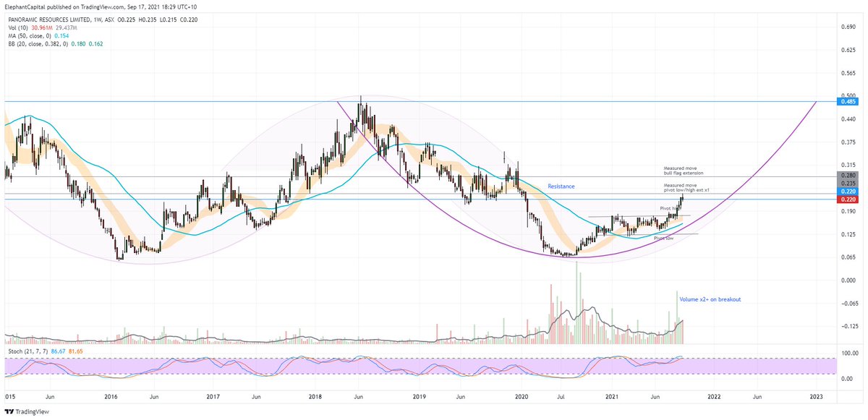
Task: Click the 2018 label on time axis
Action: click(315, 397)
